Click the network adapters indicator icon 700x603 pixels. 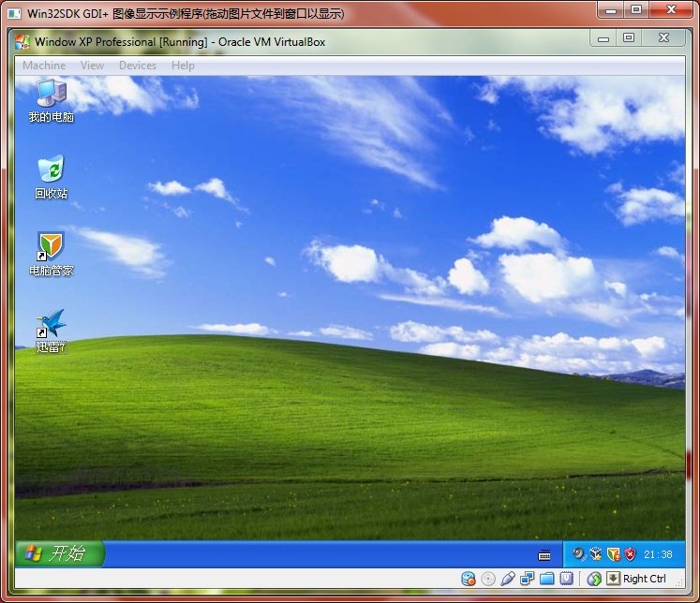(x=528, y=579)
